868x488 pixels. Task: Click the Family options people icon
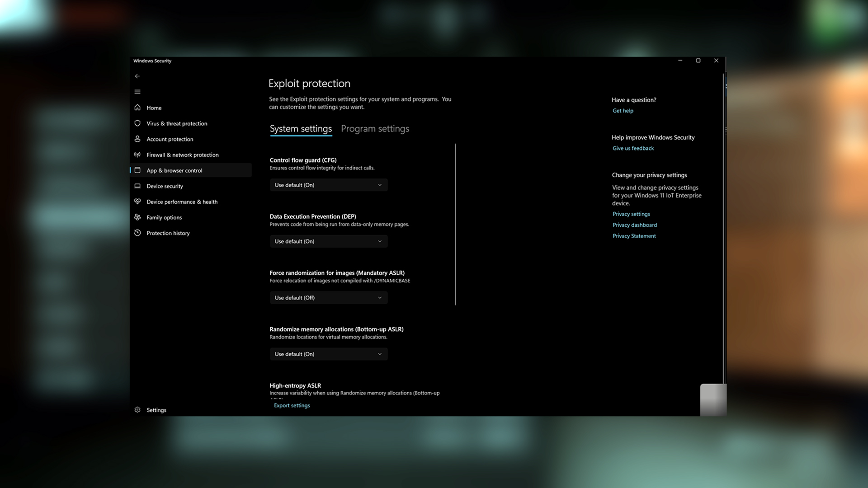pos(137,217)
